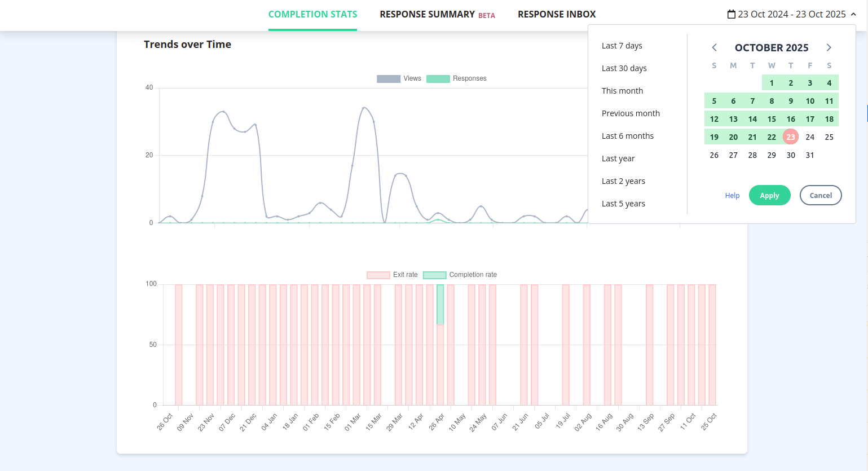The image size is (868, 471).
Task: Choose the Last 6 months range
Action: click(628, 136)
